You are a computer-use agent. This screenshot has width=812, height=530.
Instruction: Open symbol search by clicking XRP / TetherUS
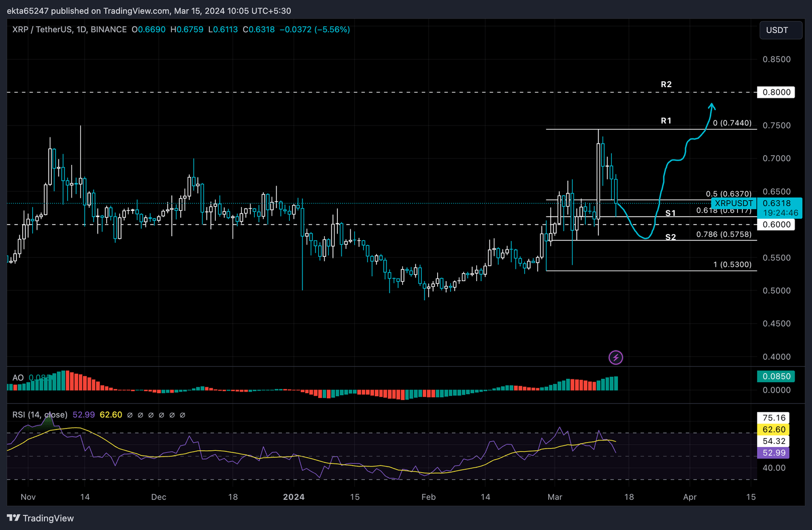pyautogui.click(x=41, y=30)
